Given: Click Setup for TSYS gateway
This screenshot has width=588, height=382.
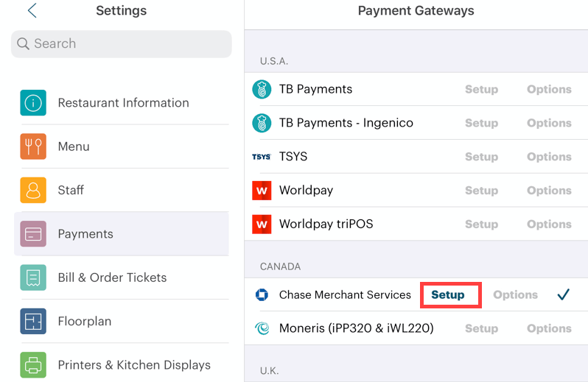Looking at the screenshot, I should [481, 157].
